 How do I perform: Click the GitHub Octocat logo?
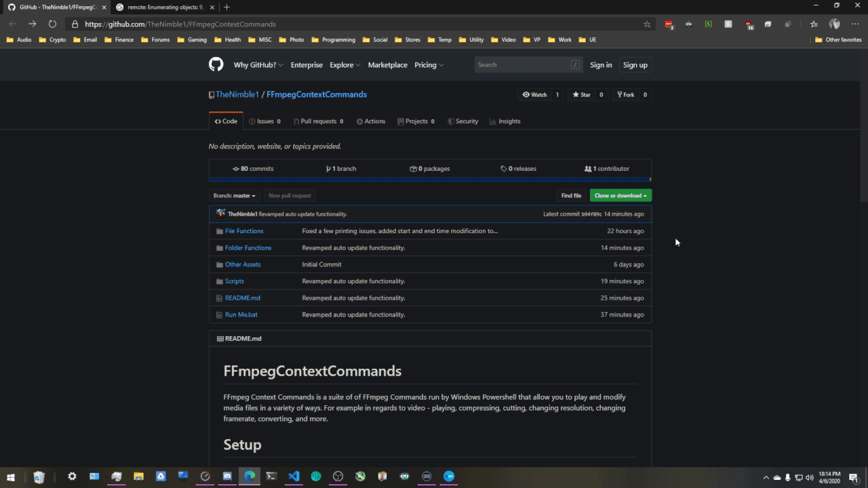(216, 64)
